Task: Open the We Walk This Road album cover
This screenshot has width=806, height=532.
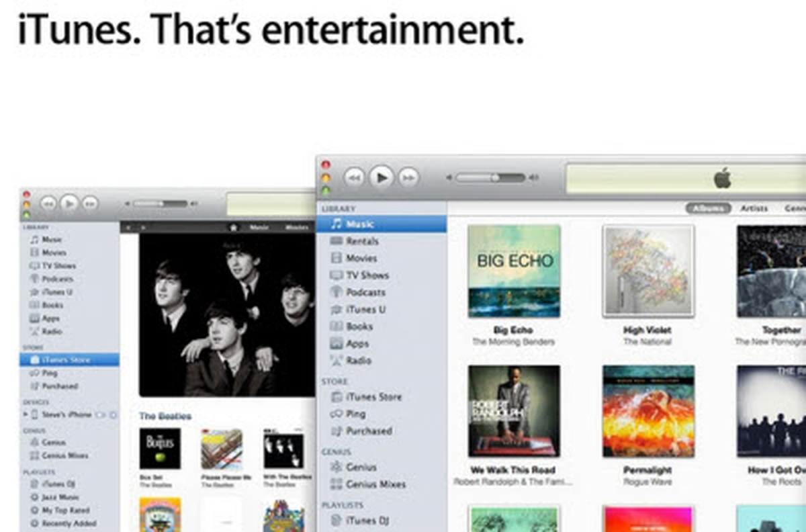Action: point(514,411)
